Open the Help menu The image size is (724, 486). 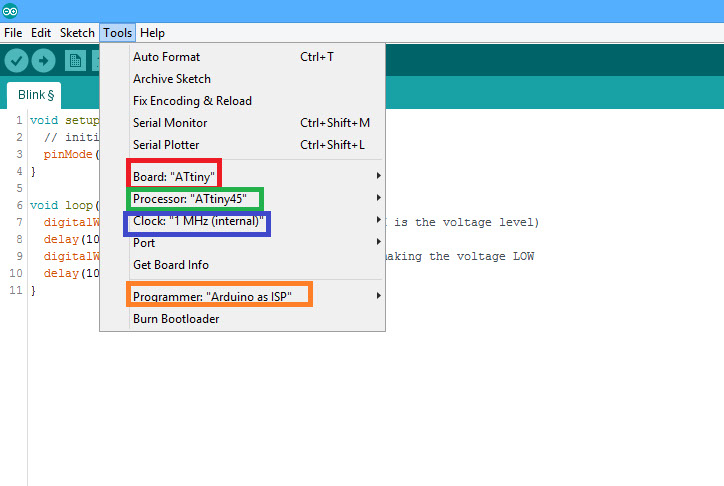click(x=152, y=33)
